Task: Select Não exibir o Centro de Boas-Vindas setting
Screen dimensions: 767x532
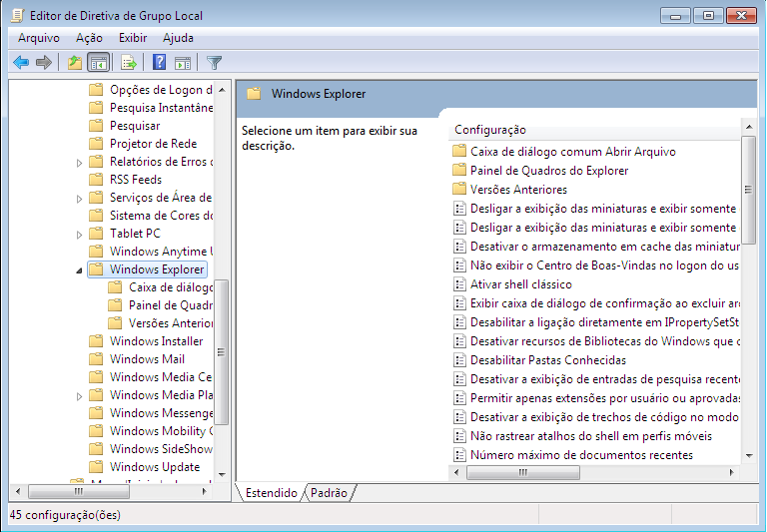Action: tap(596, 266)
